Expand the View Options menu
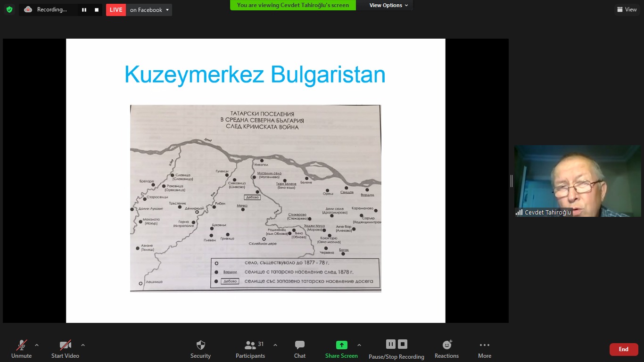 388,5
